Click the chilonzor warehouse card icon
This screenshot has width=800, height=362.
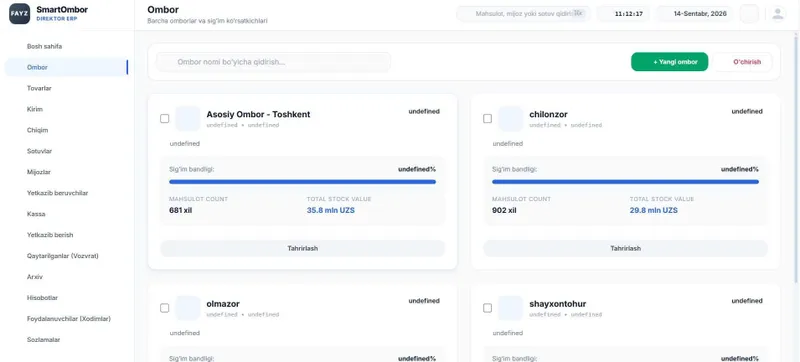(x=511, y=119)
